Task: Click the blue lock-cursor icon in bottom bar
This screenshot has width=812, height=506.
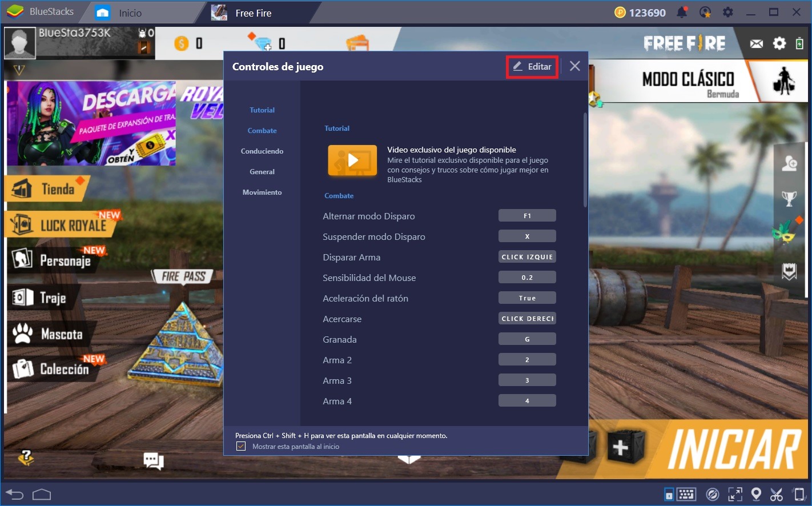Action: [x=669, y=494]
